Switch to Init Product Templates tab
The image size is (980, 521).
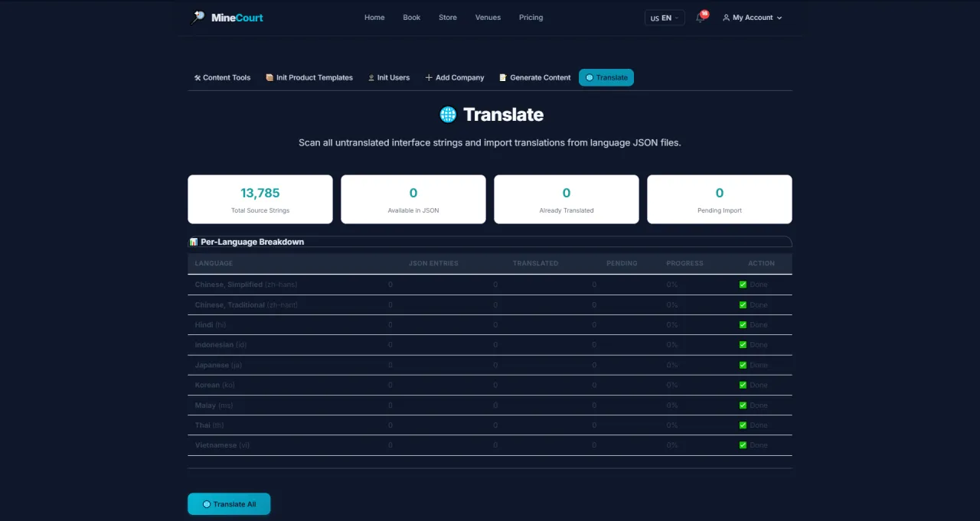pos(309,77)
